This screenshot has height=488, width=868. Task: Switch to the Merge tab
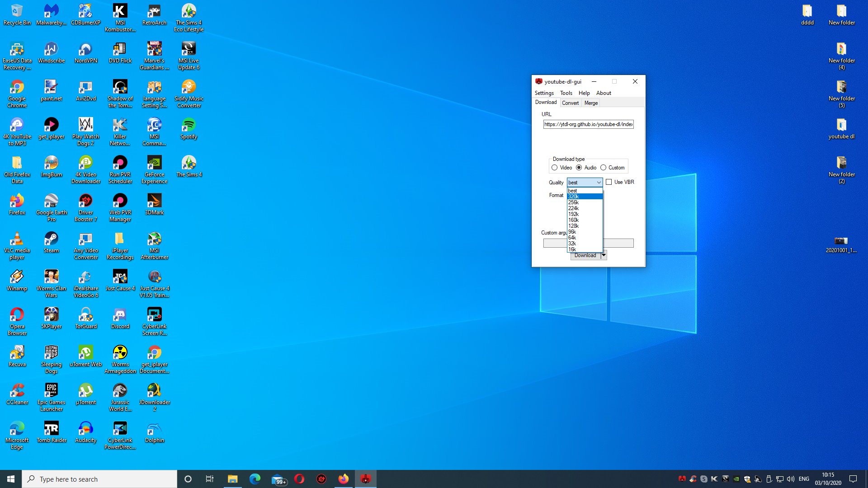coord(591,103)
